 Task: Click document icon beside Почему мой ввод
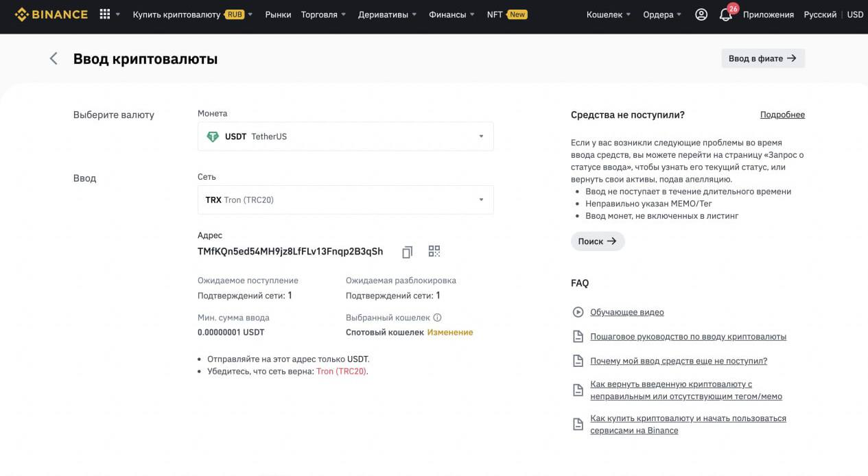point(578,361)
